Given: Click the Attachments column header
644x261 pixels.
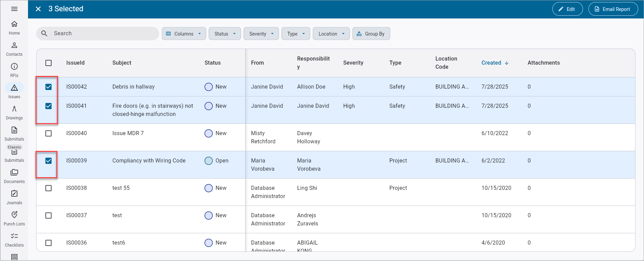Looking at the screenshot, I should tap(544, 63).
